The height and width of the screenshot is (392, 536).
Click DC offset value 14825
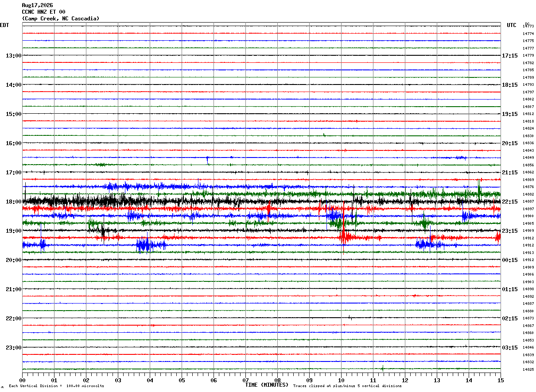(x=528, y=369)
